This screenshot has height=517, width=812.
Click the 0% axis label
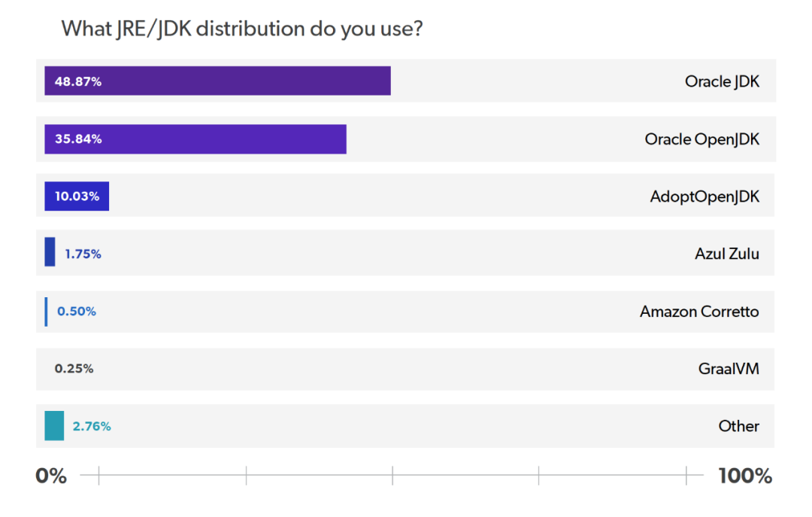pyautogui.click(x=51, y=476)
